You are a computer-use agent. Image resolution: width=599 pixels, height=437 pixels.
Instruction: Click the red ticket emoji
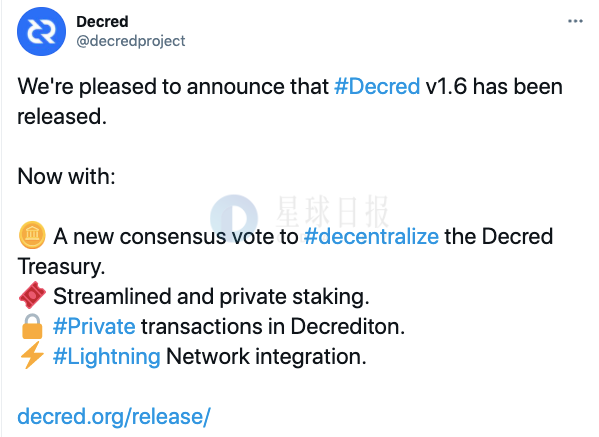click(32, 295)
